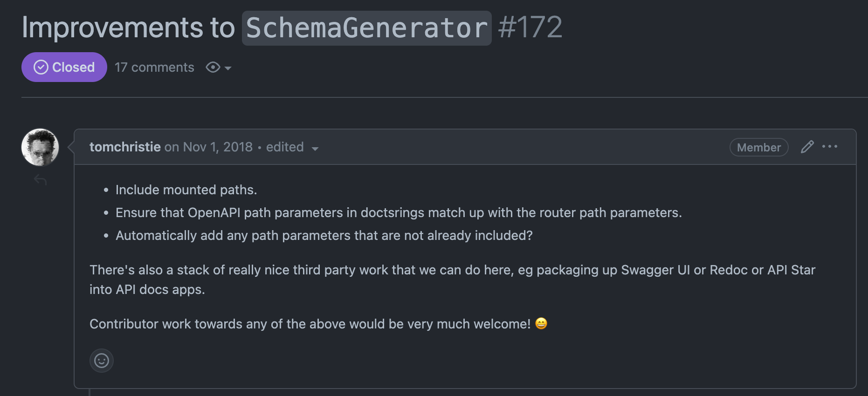
Task: Click the Member badge
Action: coord(758,147)
